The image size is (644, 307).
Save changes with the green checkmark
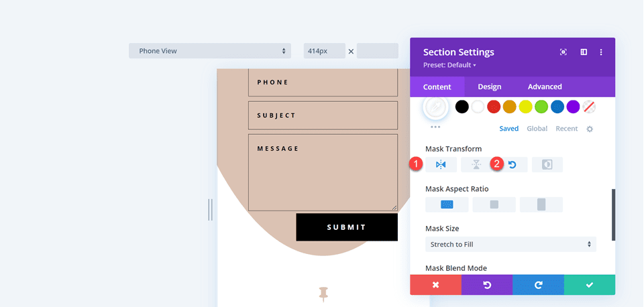[589, 285]
